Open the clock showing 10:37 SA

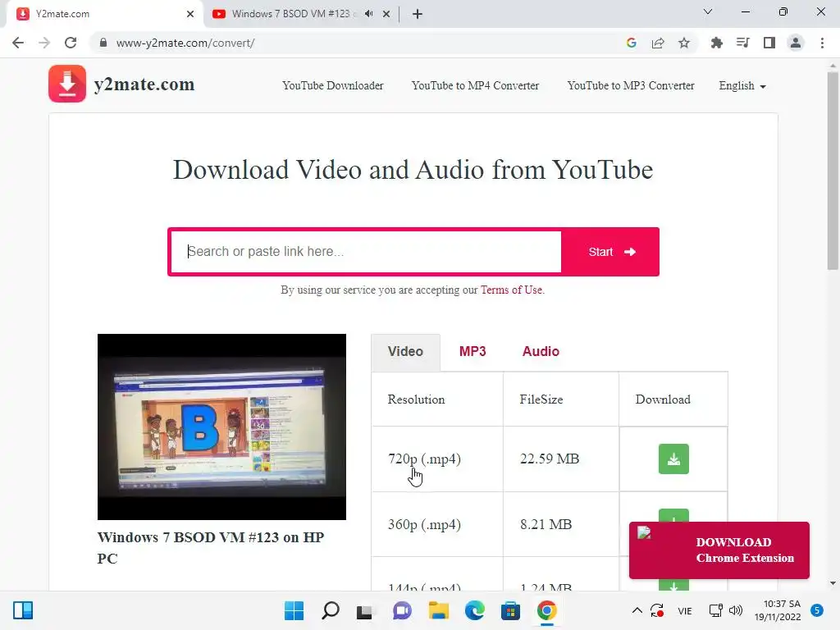778,610
